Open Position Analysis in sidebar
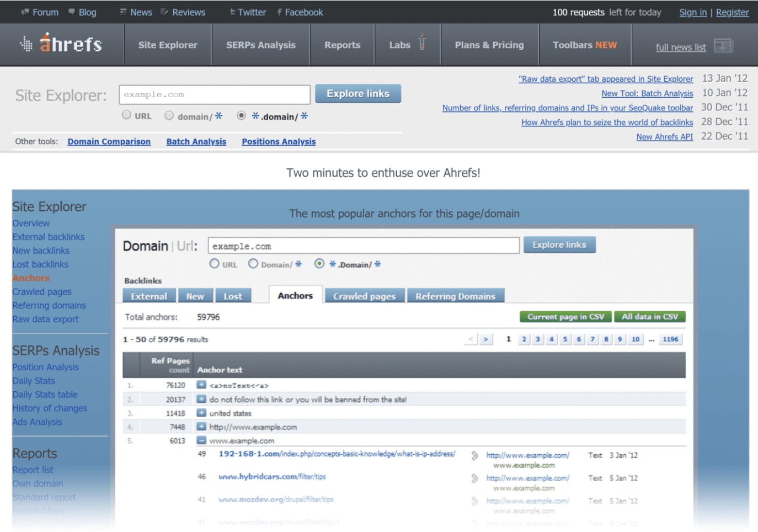The width and height of the screenshot is (758, 532). [x=45, y=367]
